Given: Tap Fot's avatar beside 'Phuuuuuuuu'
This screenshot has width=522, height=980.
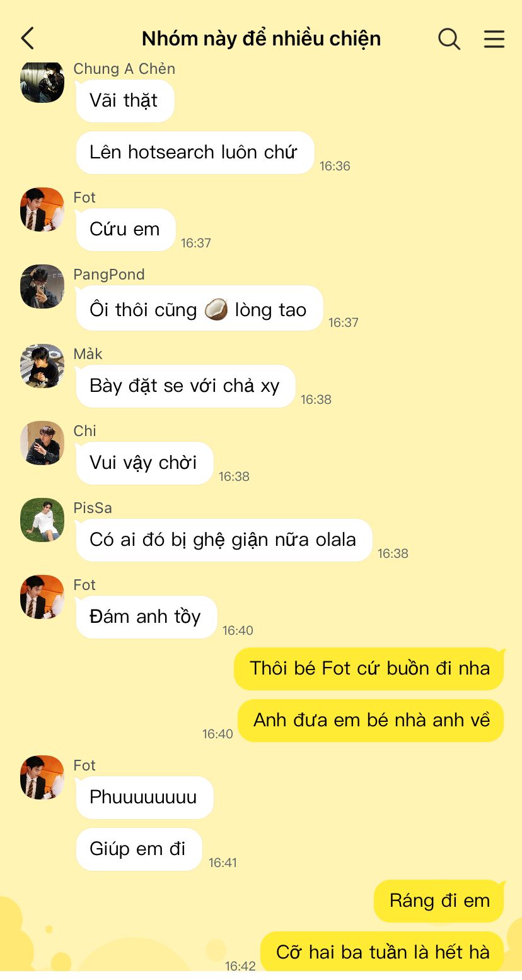Looking at the screenshot, I should (x=42, y=777).
